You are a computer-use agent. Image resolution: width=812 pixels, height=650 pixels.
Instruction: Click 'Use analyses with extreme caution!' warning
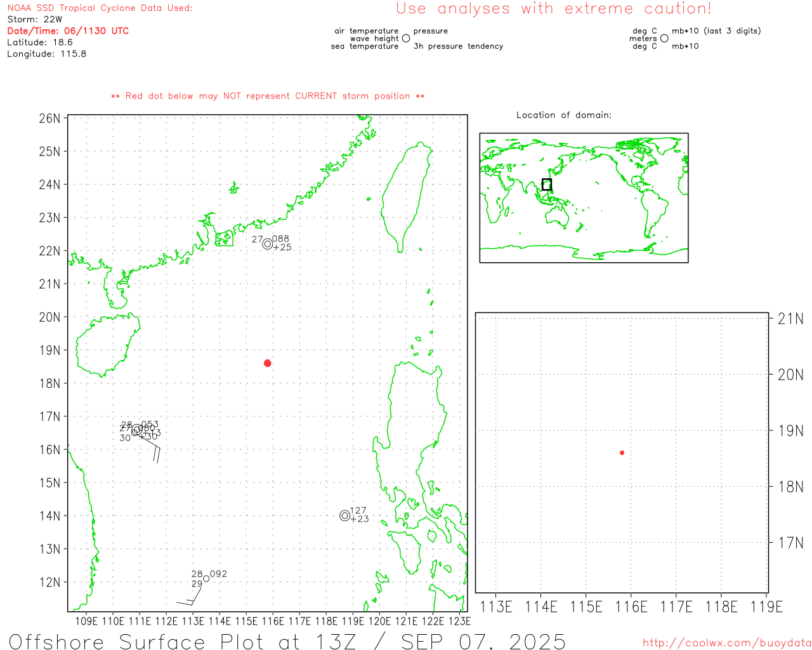coord(554,9)
